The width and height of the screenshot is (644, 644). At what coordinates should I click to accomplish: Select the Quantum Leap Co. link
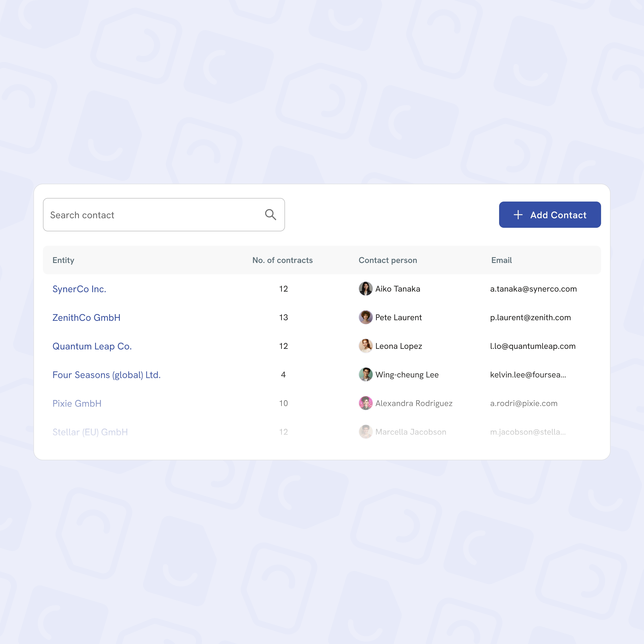[x=92, y=346]
